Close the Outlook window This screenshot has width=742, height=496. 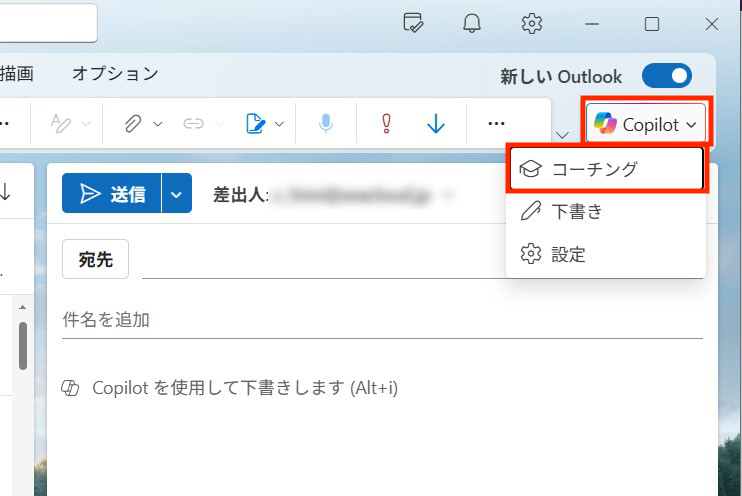point(712,24)
